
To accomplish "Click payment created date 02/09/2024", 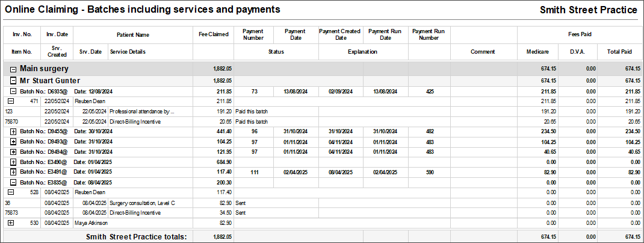I will click(341, 91).
